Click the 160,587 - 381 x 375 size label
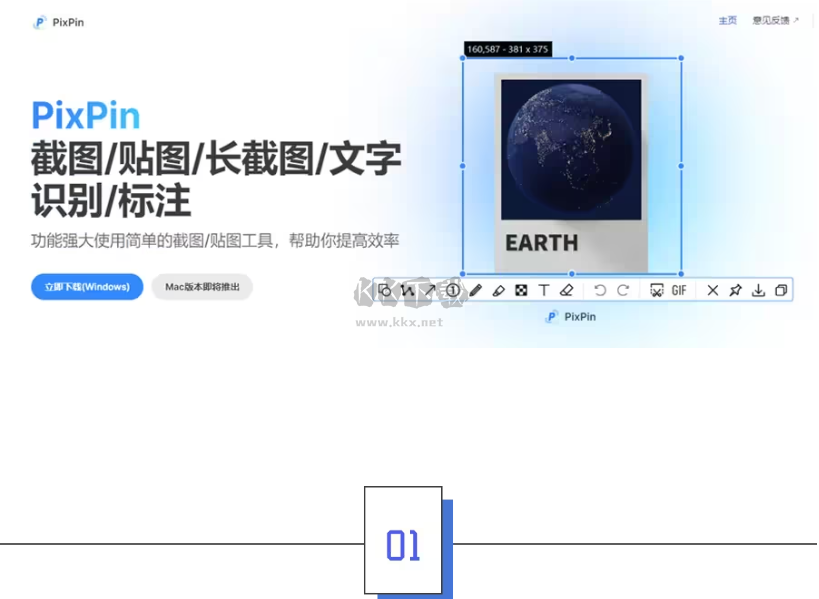Image resolution: width=819 pixels, height=599 pixels. click(508, 49)
